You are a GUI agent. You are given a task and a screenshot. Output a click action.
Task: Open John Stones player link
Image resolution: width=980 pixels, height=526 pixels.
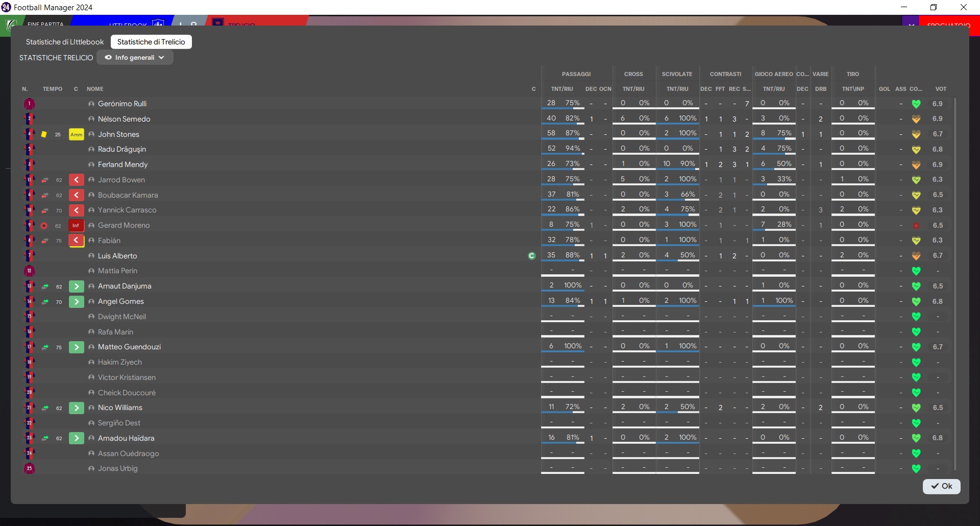click(118, 134)
